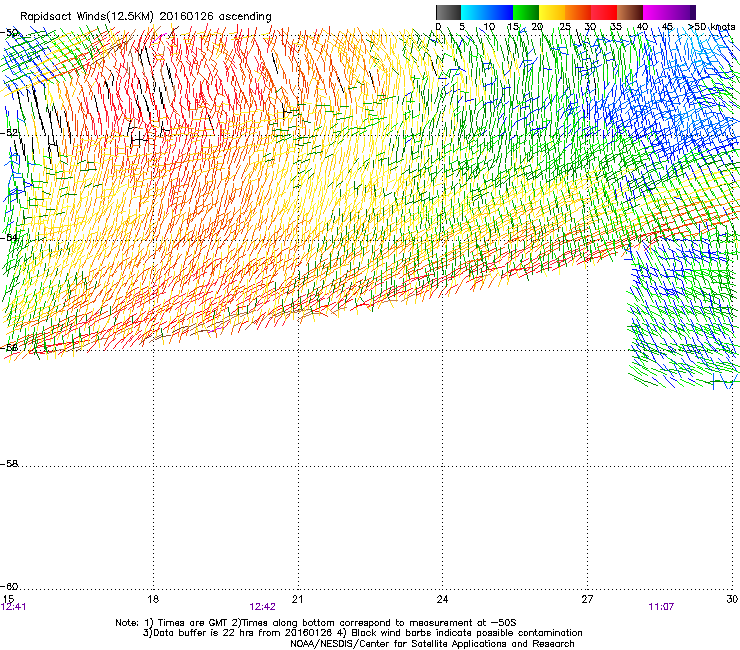
Task: Select the orange 25-30 knots legend swatch
Action: pyautogui.click(x=578, y=12)
